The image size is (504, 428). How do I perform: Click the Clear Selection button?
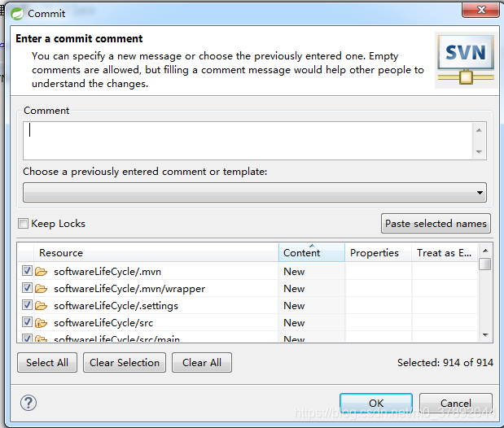(125, 362)
